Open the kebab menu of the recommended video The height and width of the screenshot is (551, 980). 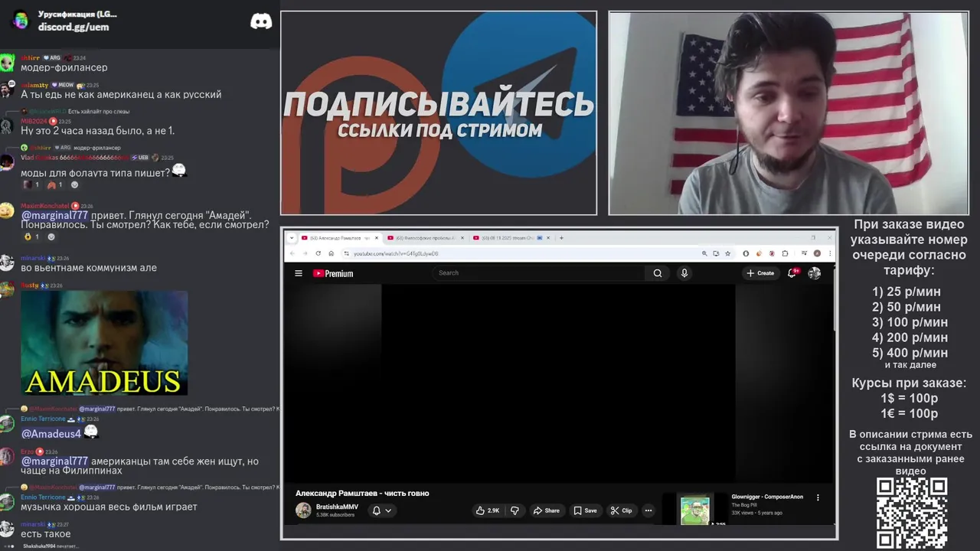(818, 497)
